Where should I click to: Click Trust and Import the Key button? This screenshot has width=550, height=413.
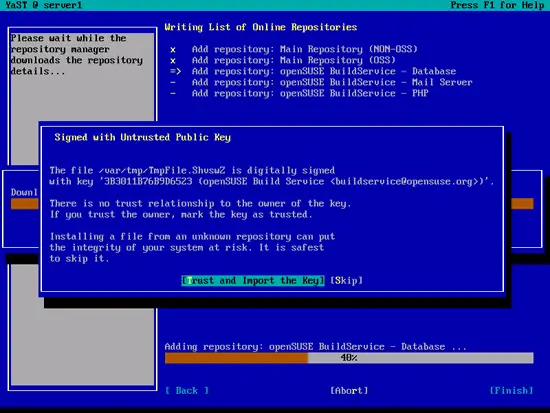click(x=253, y=281)
